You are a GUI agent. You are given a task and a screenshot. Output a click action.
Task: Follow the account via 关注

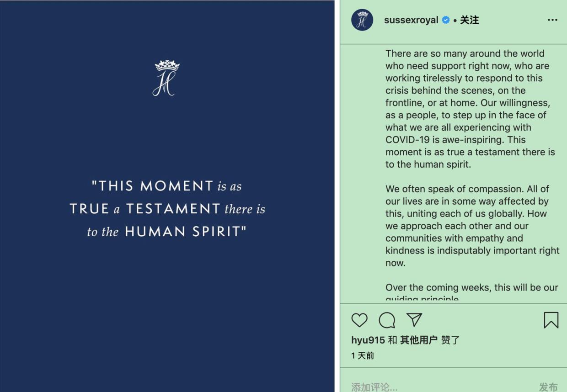click(x=470, y=20)
